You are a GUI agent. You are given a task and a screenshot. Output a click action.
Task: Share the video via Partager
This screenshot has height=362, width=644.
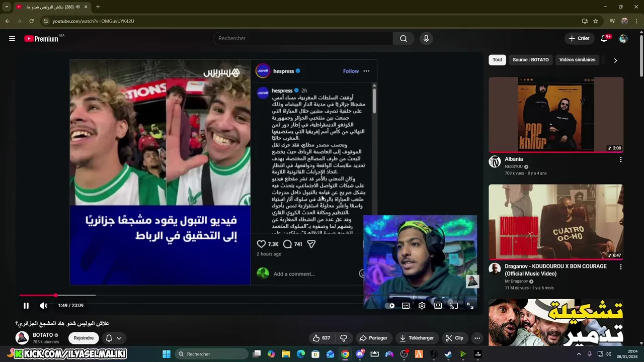(373, 338)
